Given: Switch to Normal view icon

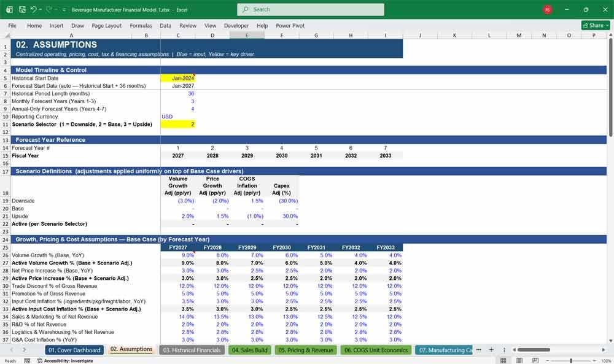Looking at the screenshot, I should click(x=503, y=360).
